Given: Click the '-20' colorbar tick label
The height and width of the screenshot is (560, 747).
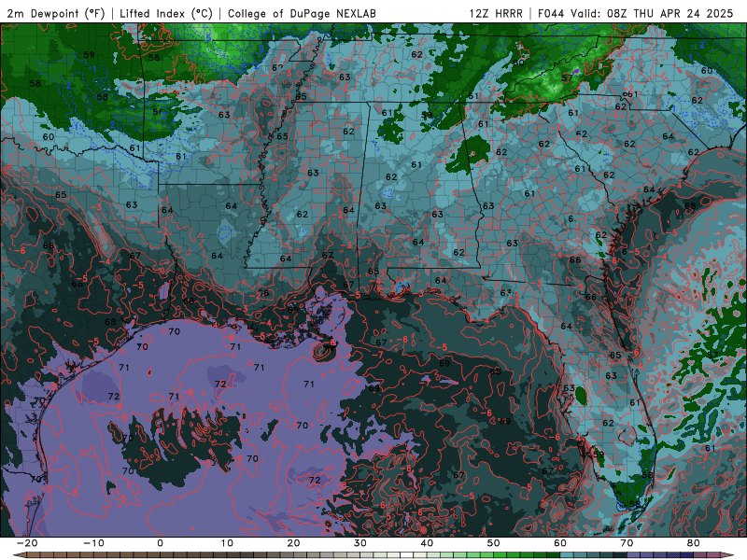Looking at the screenshot, I should coord(27,543).
